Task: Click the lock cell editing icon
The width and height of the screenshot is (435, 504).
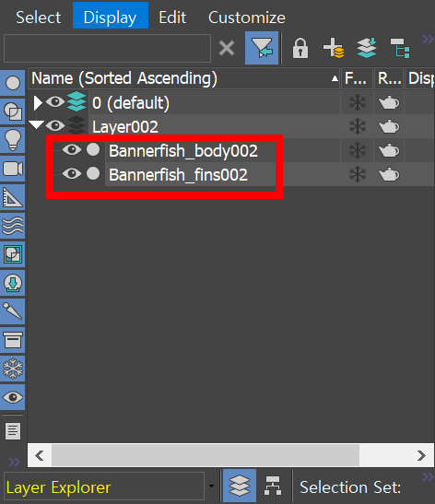Action: 300,48
